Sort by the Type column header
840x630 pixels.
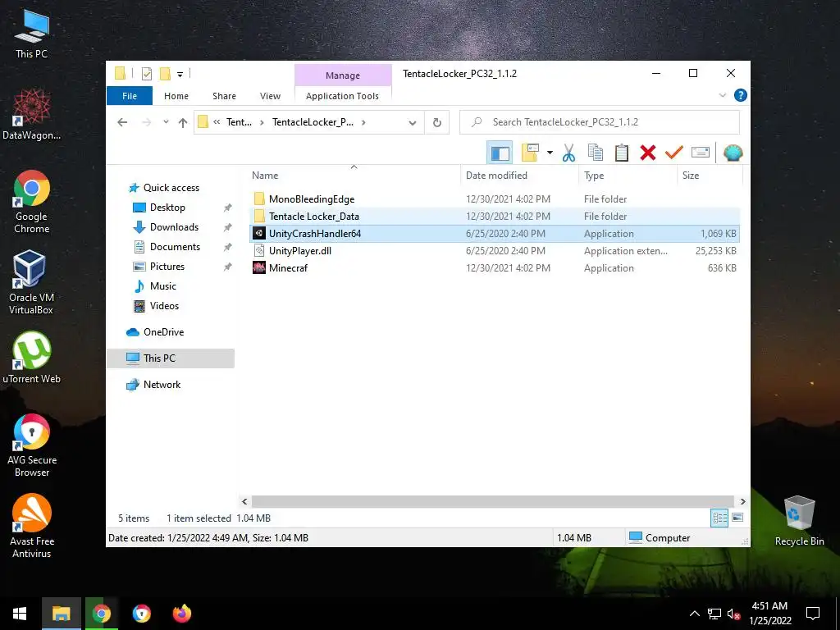click(x=628, y=176)
